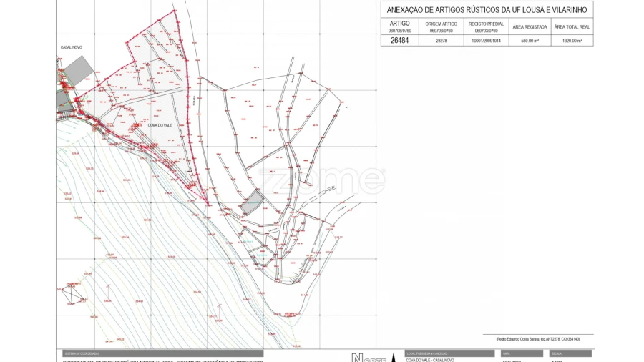The image size is (644, 362).
Task: Click the Registo Predial header cell
Action: tap(486, 26)
